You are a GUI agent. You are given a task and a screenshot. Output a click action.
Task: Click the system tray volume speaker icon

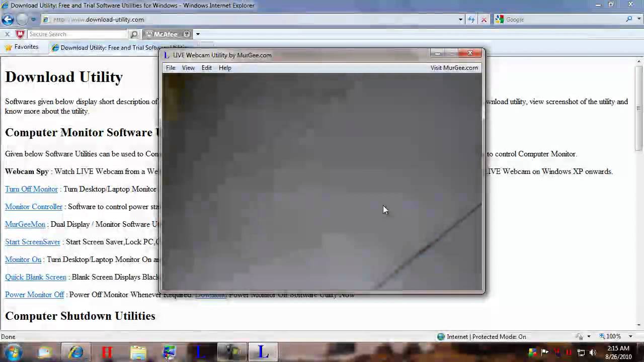point(593,352)
